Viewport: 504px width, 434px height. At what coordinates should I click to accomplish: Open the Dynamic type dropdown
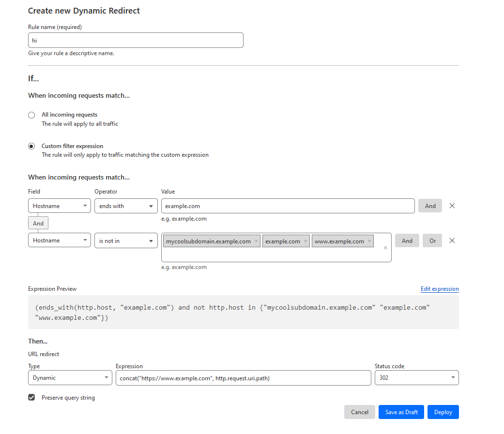pos(70,378)
